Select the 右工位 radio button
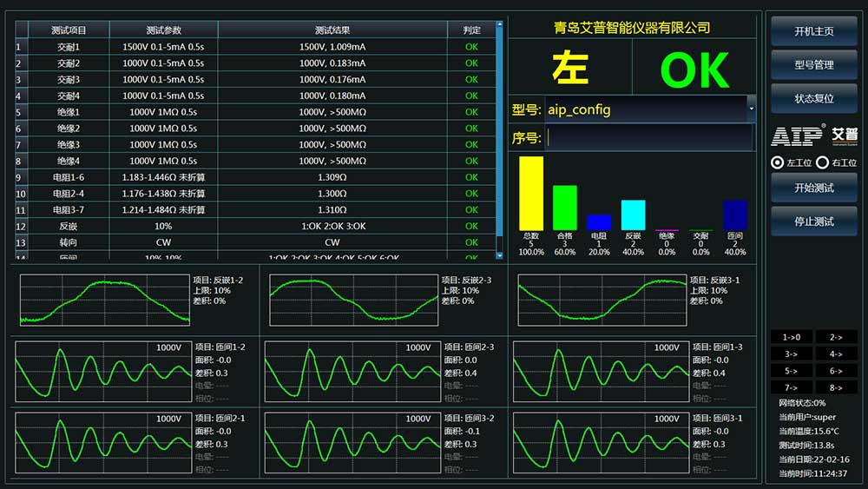The image size is (868, 489). coord(823,162)
